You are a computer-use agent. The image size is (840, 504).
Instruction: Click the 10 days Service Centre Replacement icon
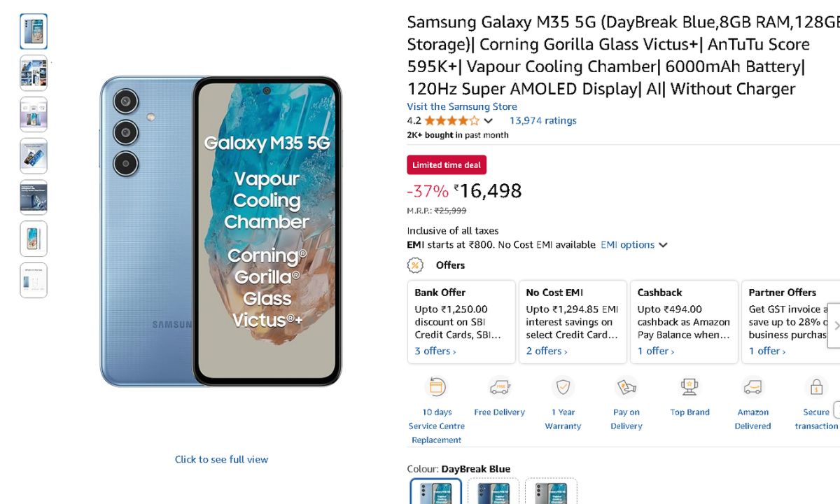[x=437, y=387]
